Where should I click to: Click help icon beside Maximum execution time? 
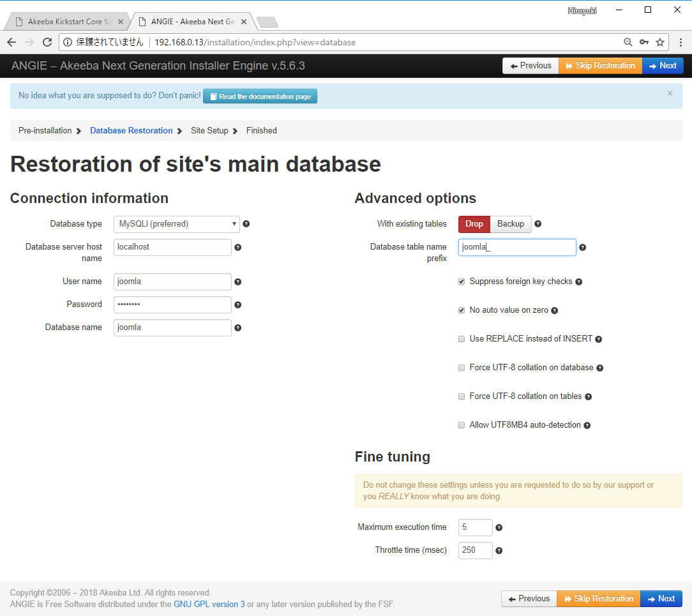point(499,527)
